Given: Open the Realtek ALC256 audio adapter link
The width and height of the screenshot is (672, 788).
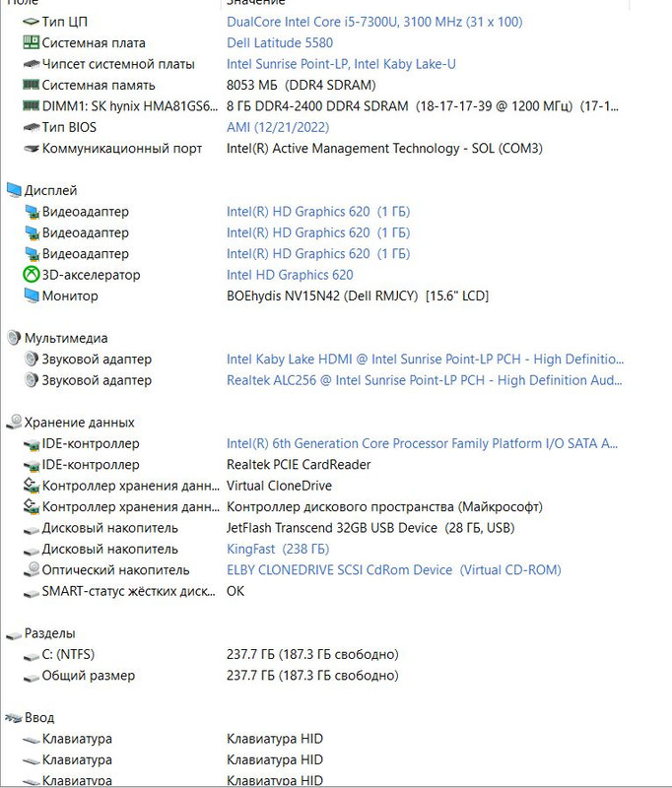Looking at the screenshot, I should click(x=425, y=380).
